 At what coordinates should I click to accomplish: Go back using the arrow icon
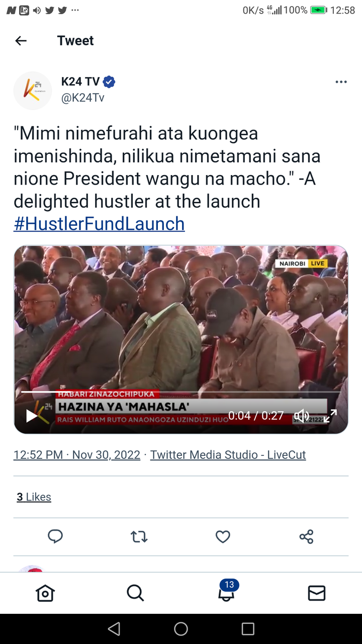[21, 41]
